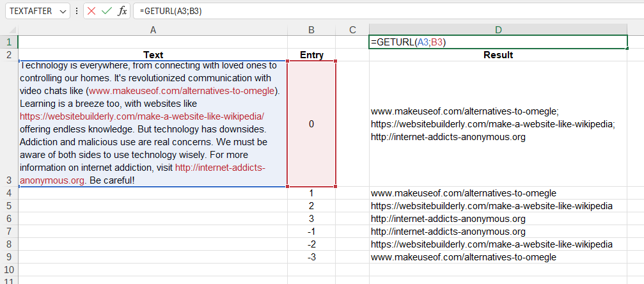
Task: Select the row 10 header
Action: point(9,270)
